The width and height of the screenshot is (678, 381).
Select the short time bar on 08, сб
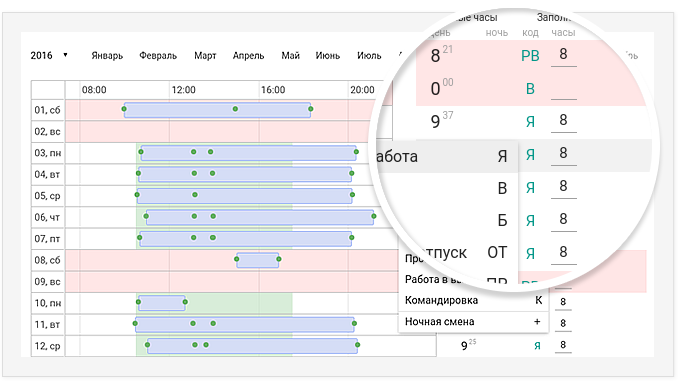[x=258, y=260]
